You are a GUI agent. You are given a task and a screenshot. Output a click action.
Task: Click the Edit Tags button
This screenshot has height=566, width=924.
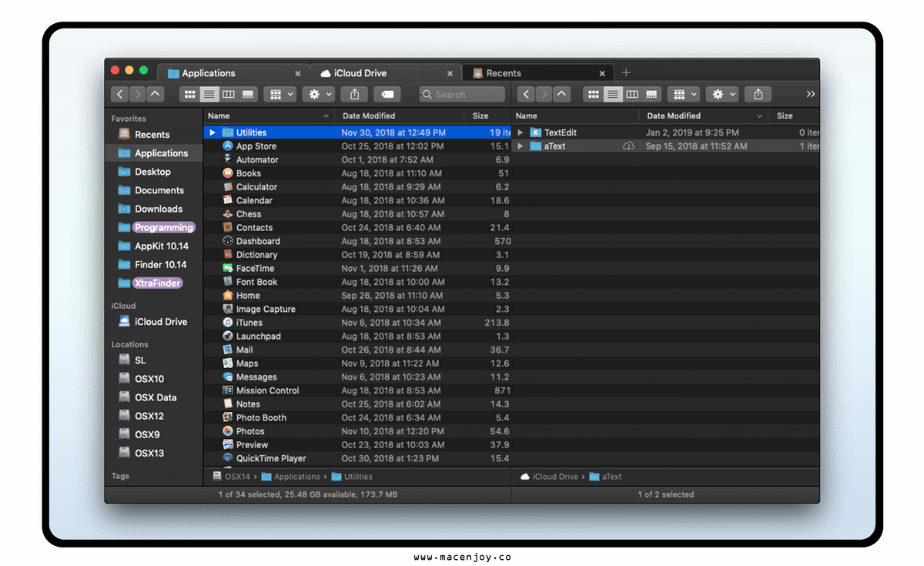click(x=388, y=94)
